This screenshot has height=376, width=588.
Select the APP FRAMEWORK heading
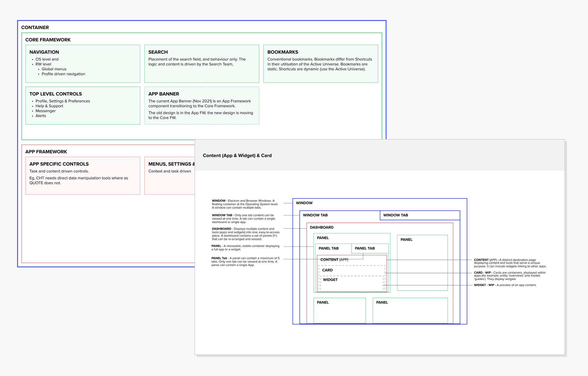click(x=46, y=152)
